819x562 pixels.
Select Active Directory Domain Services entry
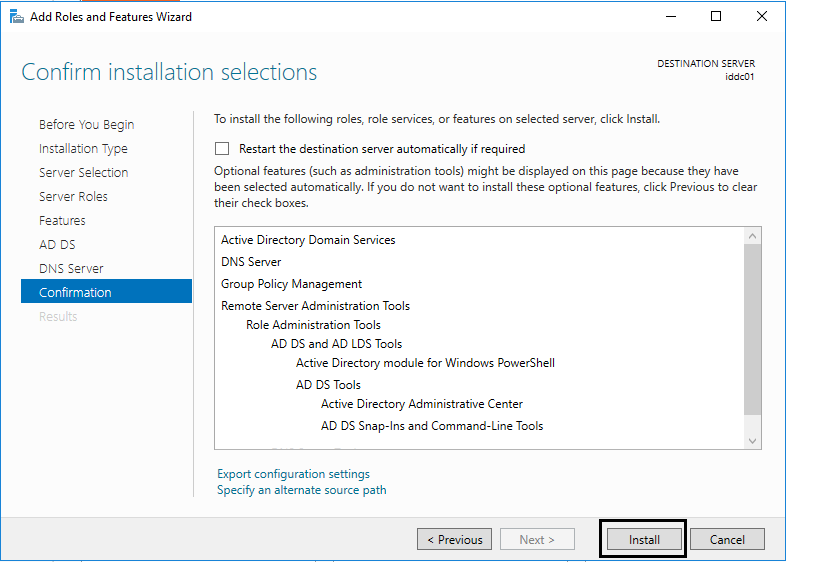308,240
